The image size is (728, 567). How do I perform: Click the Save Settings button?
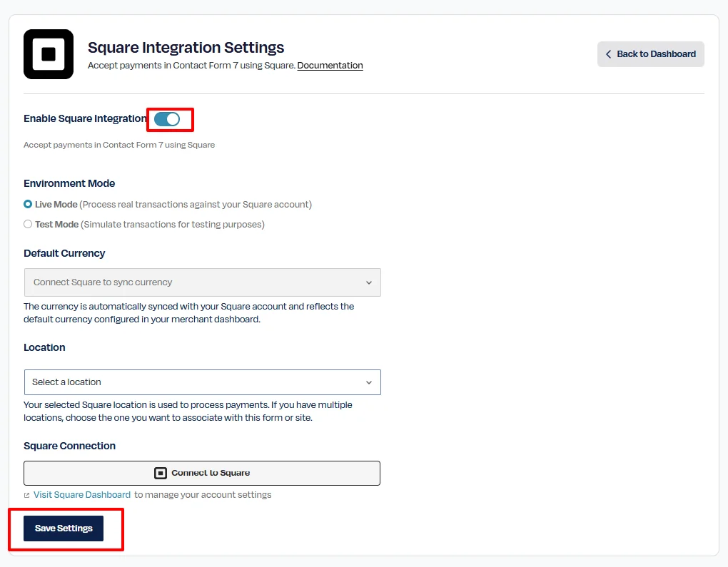tap(64, 528)
